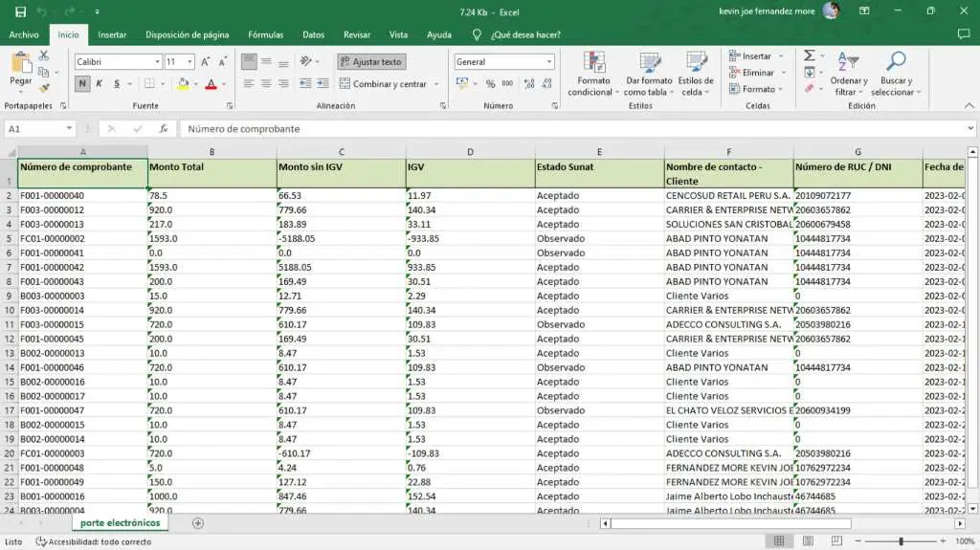The image size is (980, 550).
Task: Click the center align icon
Action: click(267, 84)
